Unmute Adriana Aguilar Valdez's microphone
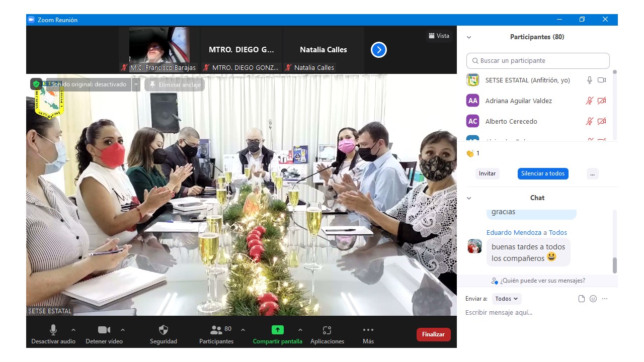Image resolution: width=644 pixels, height=362 pixels. [590, 101]
